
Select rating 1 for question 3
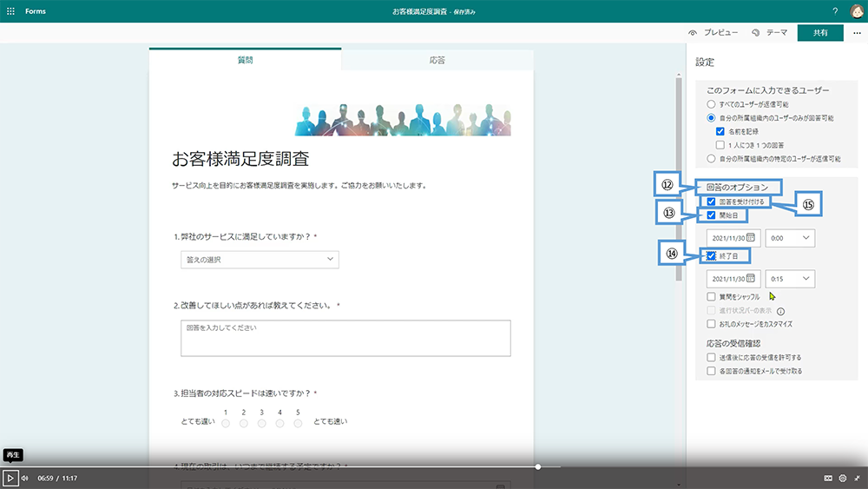click(226, 424)
